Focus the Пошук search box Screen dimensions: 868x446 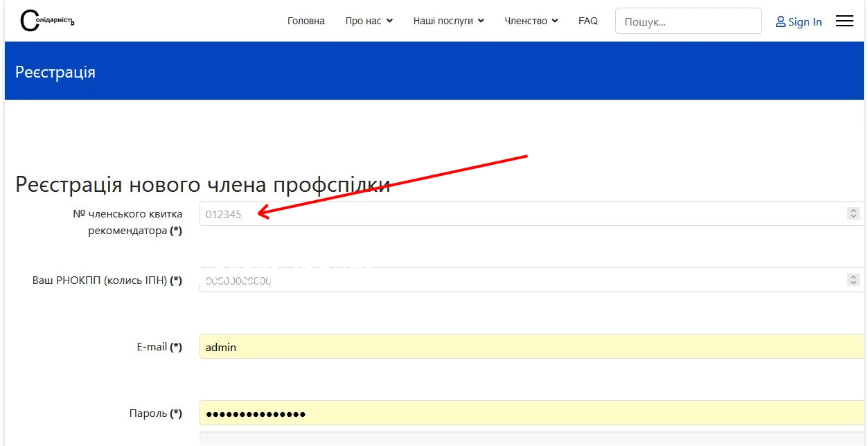[689, 21]
